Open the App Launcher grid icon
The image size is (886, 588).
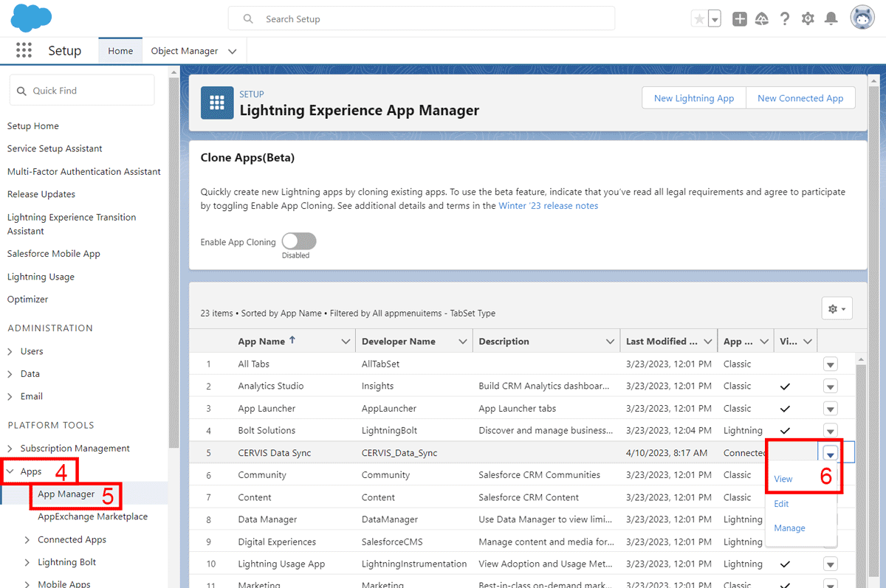coord(24,51)
